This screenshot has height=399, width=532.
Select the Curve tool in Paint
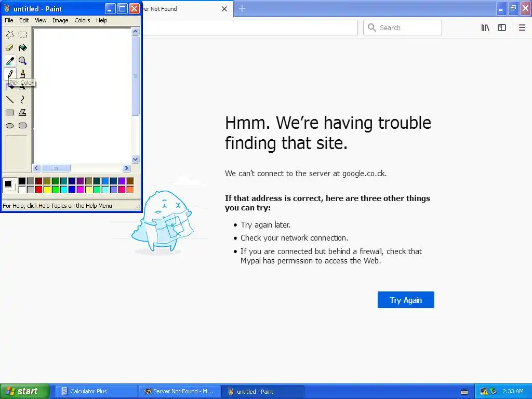coord(23,99)
